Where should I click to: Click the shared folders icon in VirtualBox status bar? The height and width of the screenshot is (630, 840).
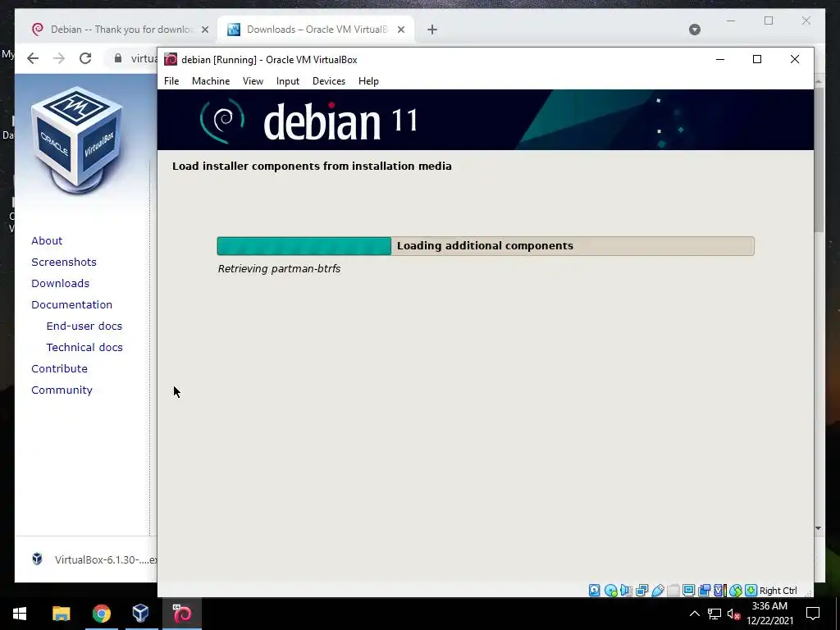coord(673,591)
